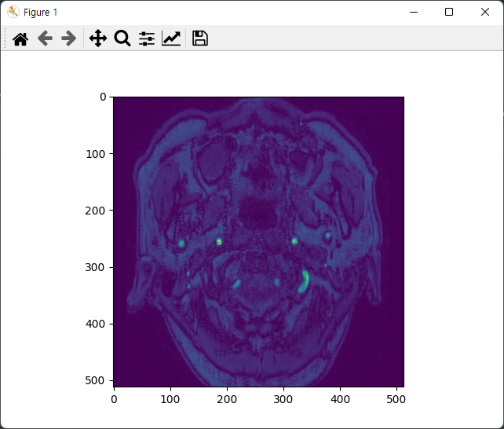Click the x-axis tick label 400

pyautogui.click(x=340, y=399)
